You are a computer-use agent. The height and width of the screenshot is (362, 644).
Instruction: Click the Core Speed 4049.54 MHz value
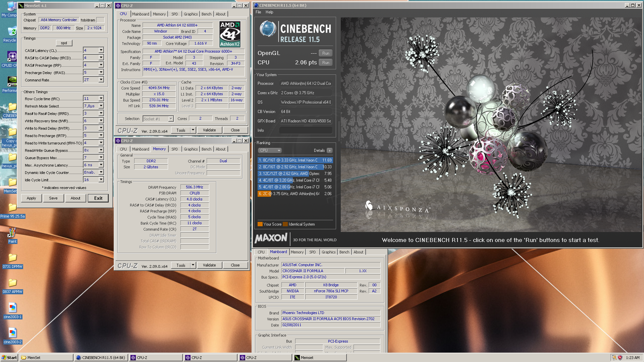click(159, 88)
